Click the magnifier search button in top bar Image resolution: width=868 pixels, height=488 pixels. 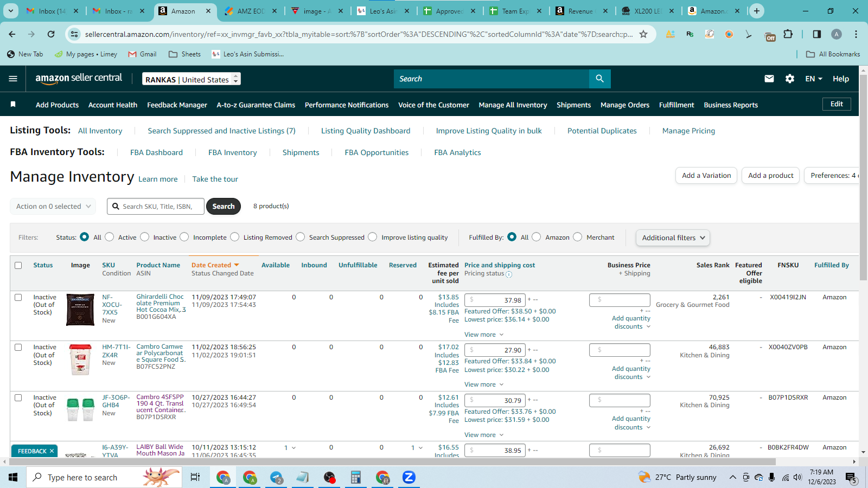(x=599, y=79)
